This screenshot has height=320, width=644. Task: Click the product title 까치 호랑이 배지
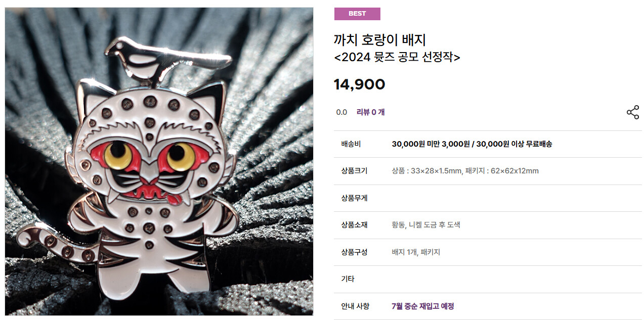pyautogui.click(x=380, y=39)
